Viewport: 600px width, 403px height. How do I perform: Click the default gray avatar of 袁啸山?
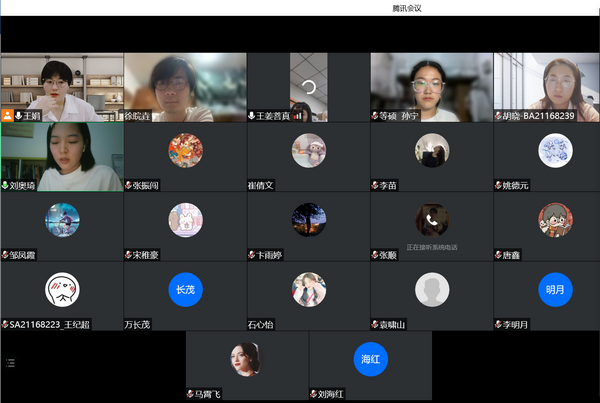pos(431,289)
